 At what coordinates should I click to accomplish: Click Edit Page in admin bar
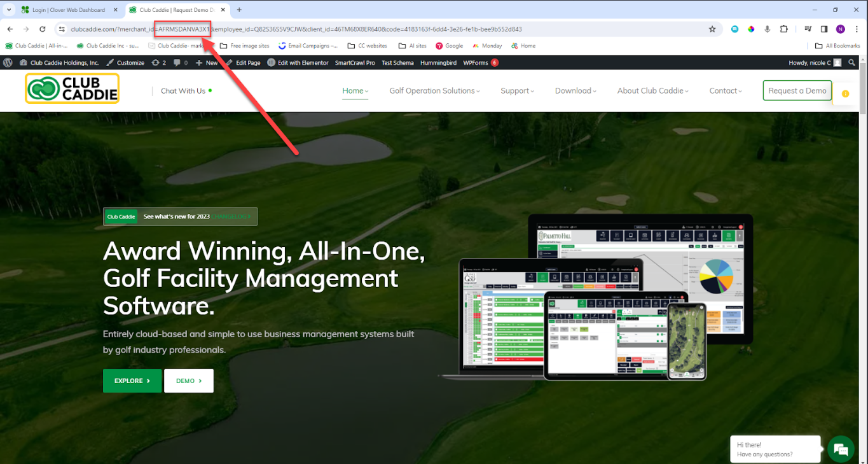pos(243,63)
